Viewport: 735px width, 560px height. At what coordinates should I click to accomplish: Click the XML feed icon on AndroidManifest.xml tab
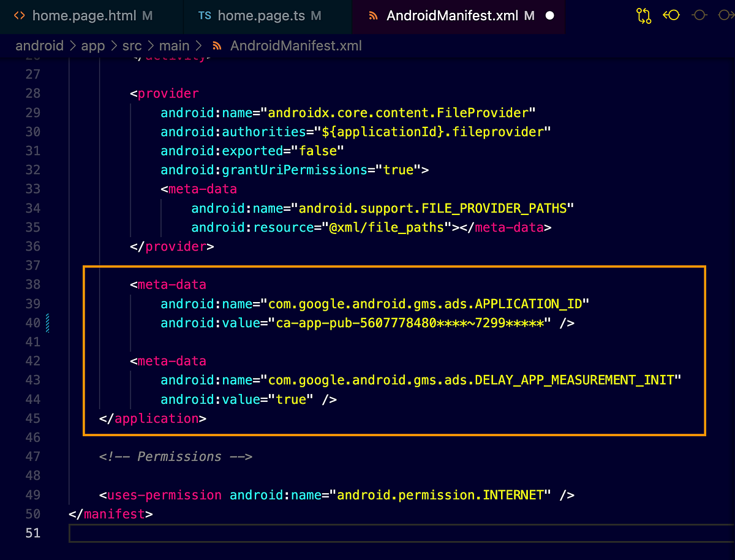[x=374, y=16]
